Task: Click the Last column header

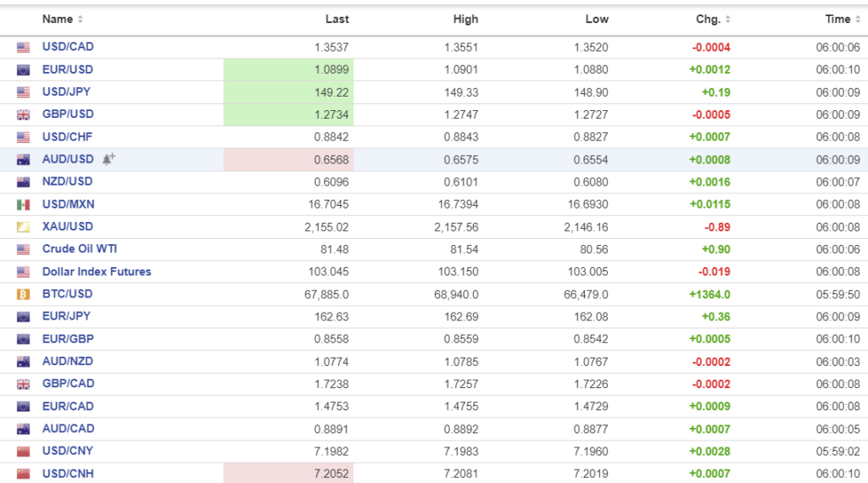Action: click(x=337, y=19)
